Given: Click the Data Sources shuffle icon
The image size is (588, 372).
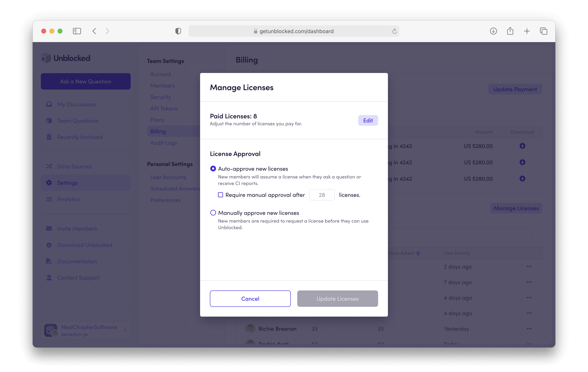Looking at the screenshot, I should tap(49, 166).
